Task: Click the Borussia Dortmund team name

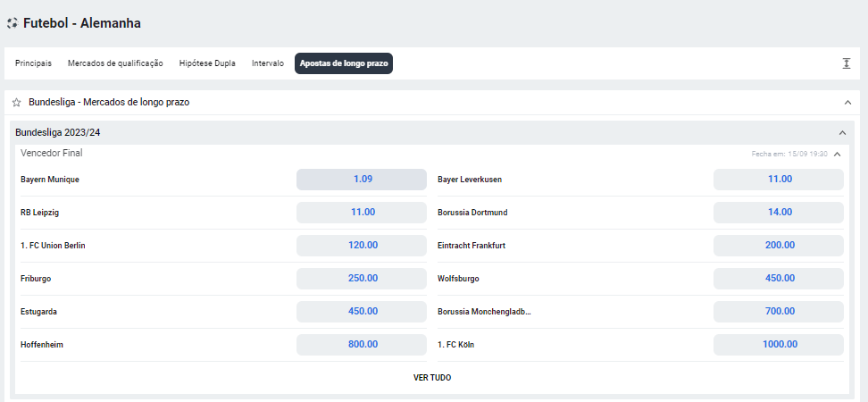Action: pos(472,213)
